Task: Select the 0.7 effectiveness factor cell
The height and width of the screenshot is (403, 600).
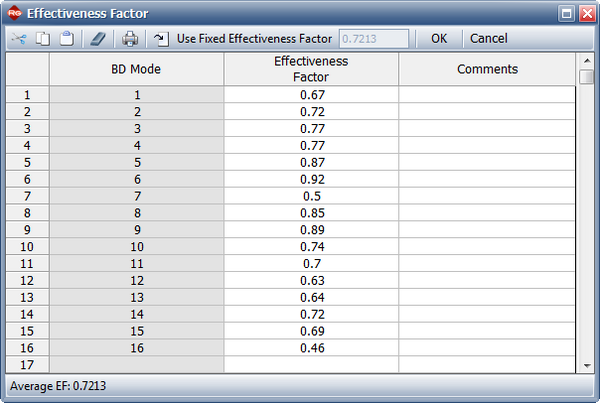Action: tap(311, 263)
